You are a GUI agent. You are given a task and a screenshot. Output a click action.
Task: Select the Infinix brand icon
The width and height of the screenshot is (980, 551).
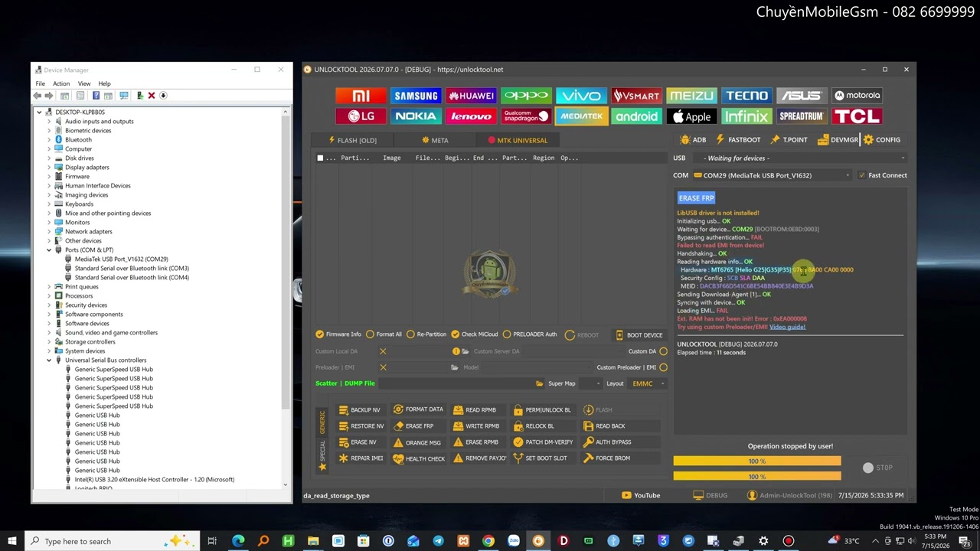coord(746,116)
